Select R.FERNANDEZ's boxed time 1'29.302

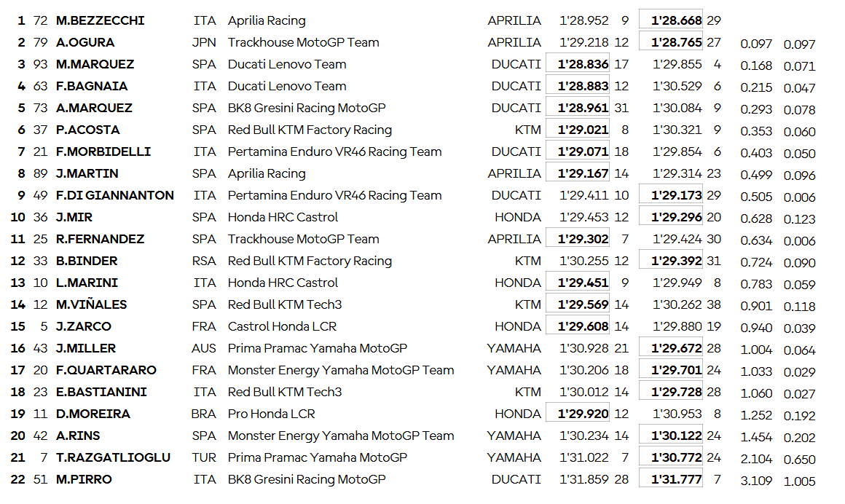click(x=583, y=239)
